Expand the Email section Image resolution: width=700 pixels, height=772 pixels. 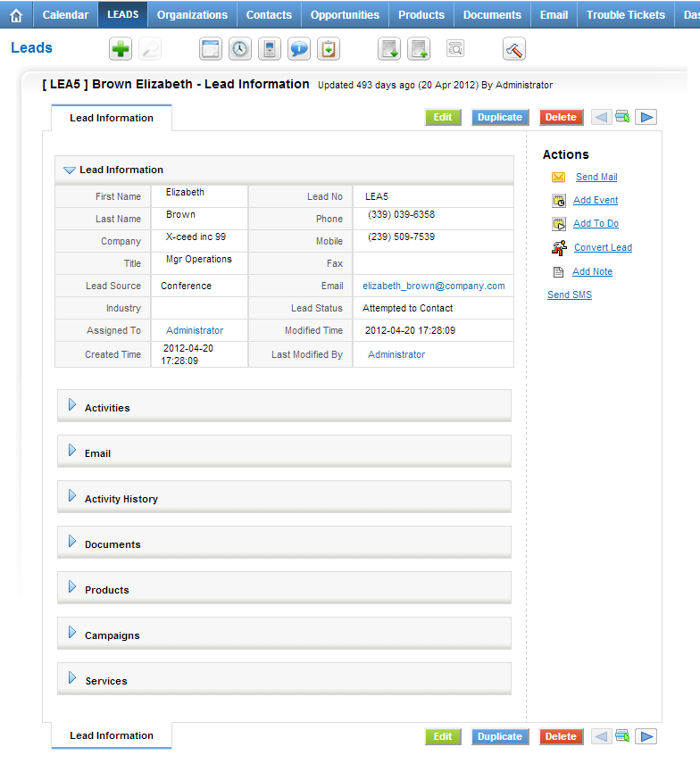72,450
